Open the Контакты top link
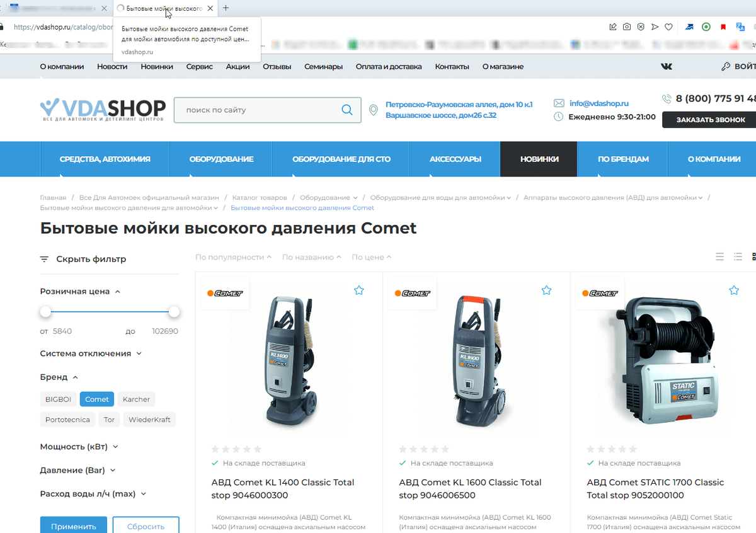The height and width of the screenshot is (533, 756). pos(452,67)
